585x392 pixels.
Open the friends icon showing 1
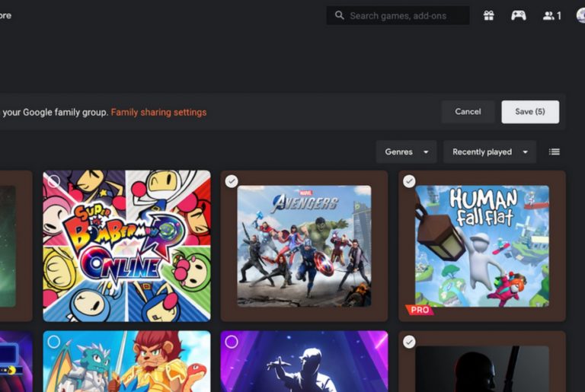(x=551, y=16)
